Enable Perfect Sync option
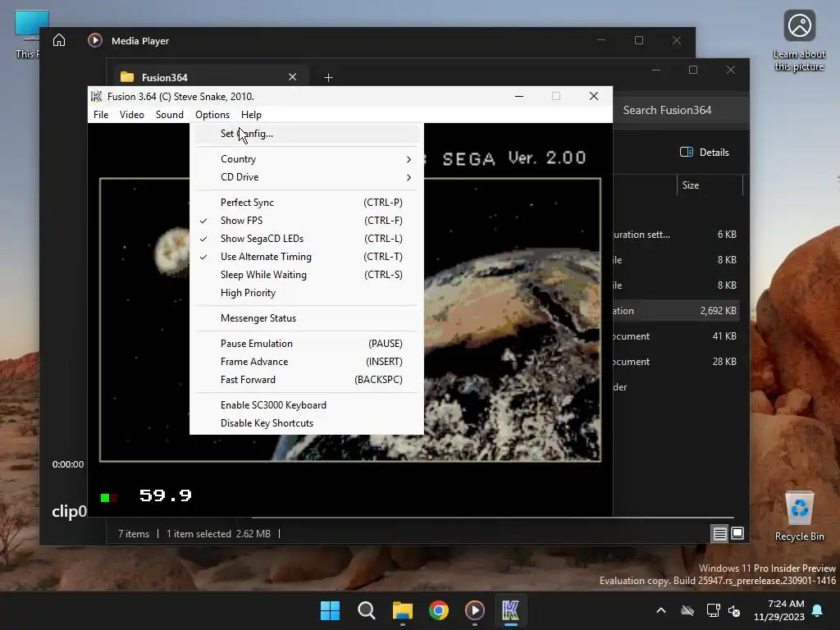The image size is (840, 630). pyautogui.click(x=307, y=203)
